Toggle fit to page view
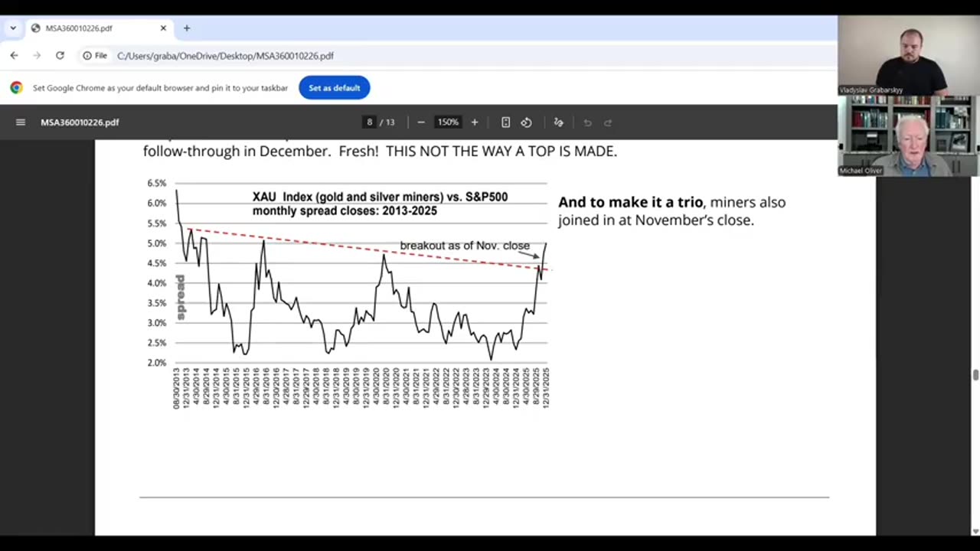This screenshot has width=980, height=551. (505, 122)
